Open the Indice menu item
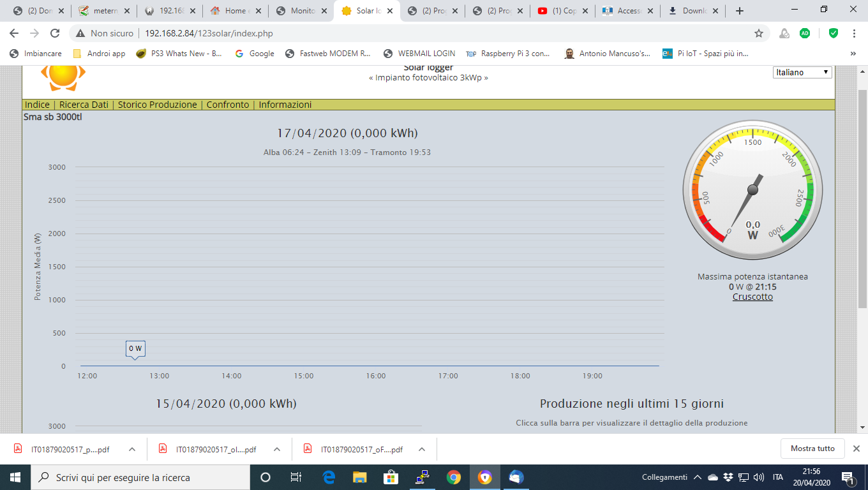Viewport: 868px width, 490px height. [x=37, y=105]
